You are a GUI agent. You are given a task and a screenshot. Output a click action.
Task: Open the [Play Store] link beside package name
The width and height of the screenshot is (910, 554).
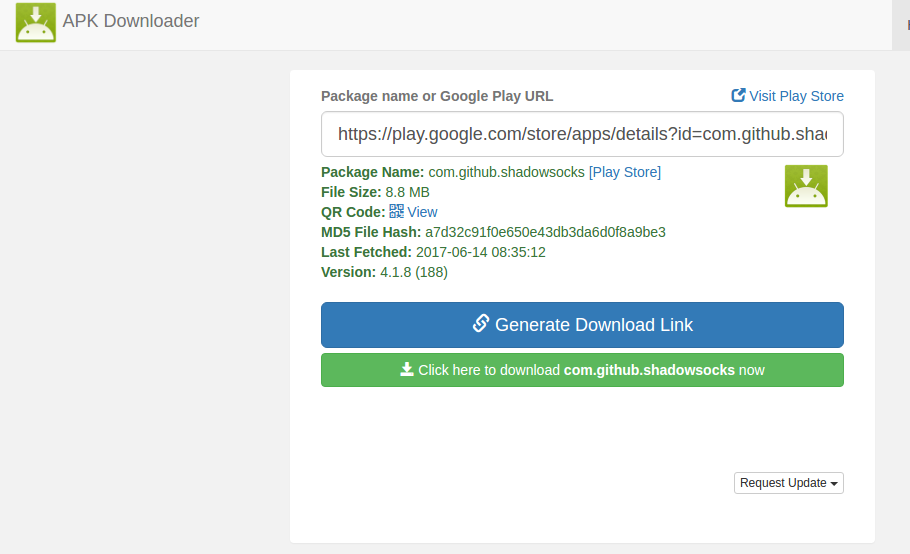[x=624, y=172]
